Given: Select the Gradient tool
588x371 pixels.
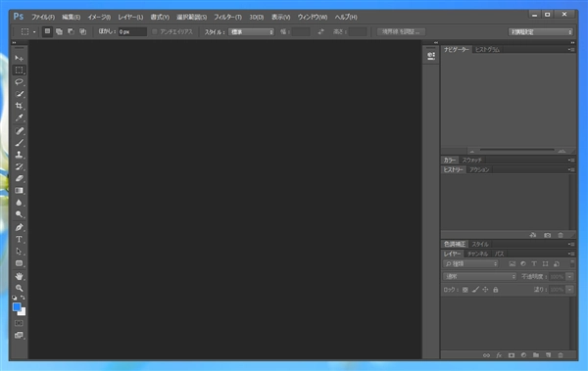Looking at the screenshot, I should click(x=19, y=191).
